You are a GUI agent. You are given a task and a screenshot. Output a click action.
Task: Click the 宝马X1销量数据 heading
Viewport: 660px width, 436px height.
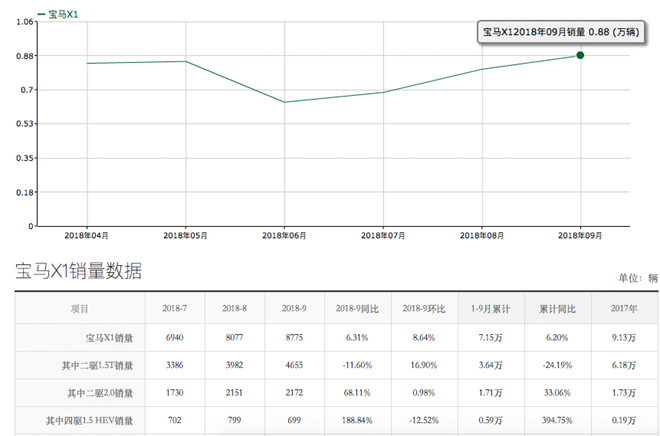[x=79, y=271]
